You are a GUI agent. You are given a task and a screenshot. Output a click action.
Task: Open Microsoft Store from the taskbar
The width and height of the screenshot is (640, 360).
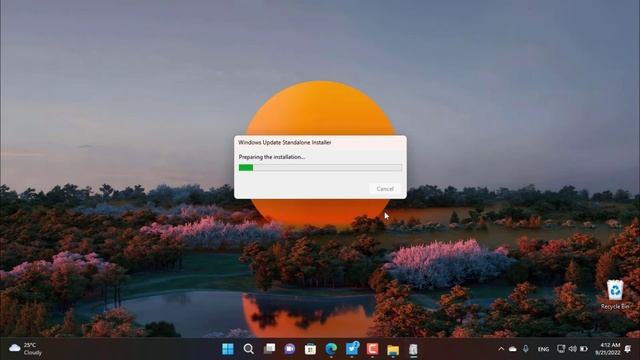pos(310,349)
